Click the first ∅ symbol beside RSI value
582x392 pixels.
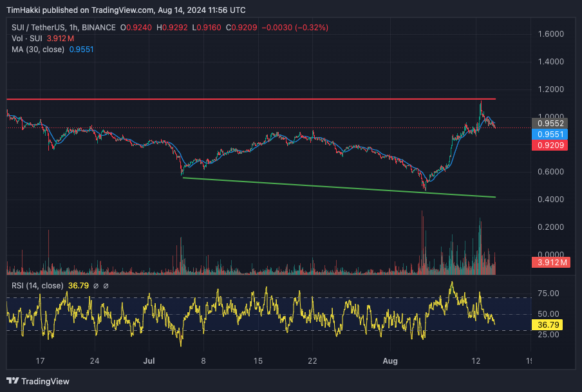tap(97, 286)
